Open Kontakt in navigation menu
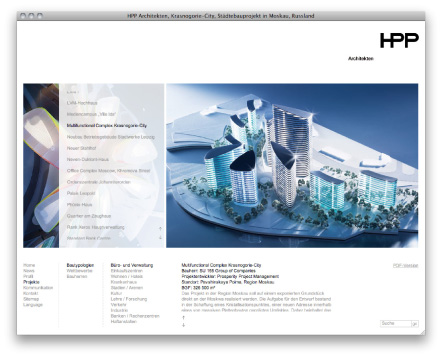This screenshot has height=360, width=445. [x=31, y=293]
